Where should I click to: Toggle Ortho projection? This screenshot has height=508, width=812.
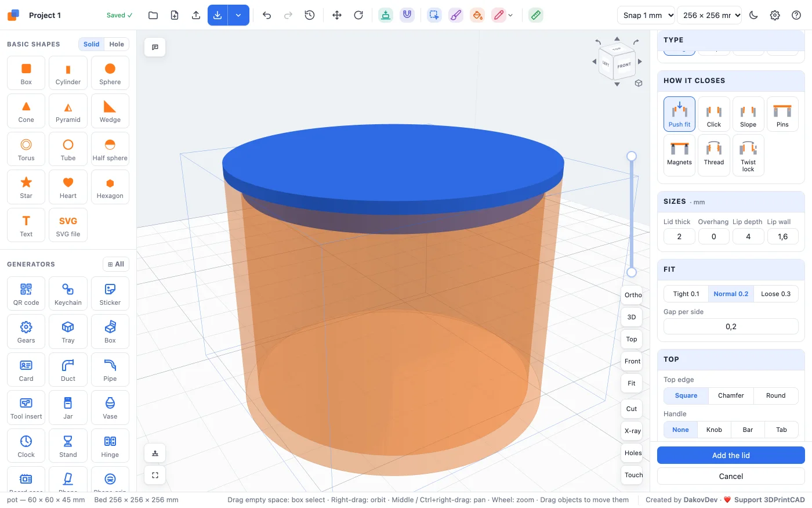[632, 295]
